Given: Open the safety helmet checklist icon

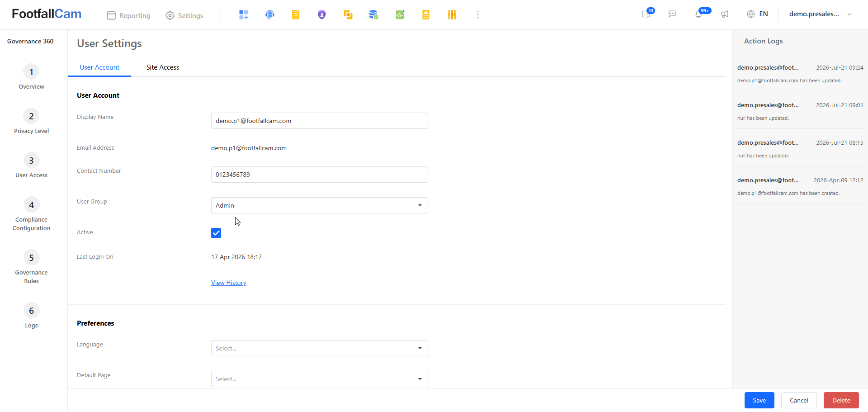Looking at the screenshot, I should click(426, 15).
